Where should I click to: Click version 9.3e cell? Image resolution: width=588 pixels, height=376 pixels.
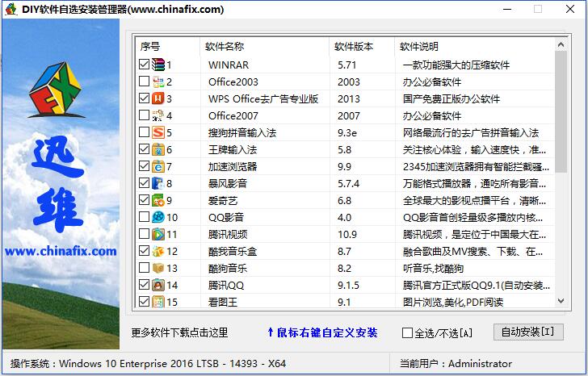pyautogui.click(x=347, y=132)
